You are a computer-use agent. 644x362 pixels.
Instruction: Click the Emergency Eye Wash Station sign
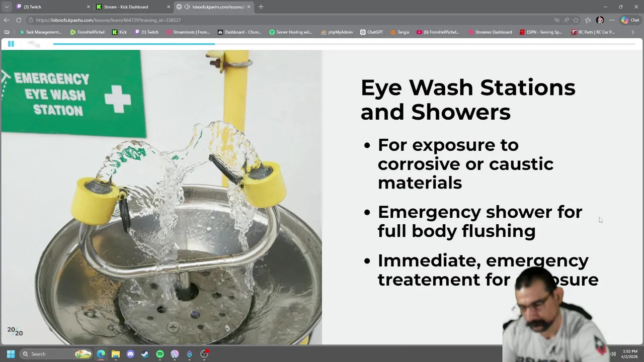73,94
